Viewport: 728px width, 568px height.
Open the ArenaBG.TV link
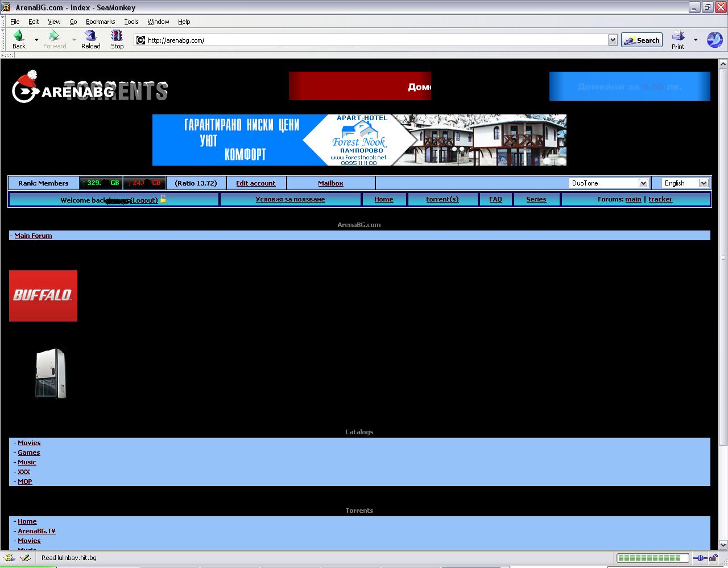pos(36,531)
